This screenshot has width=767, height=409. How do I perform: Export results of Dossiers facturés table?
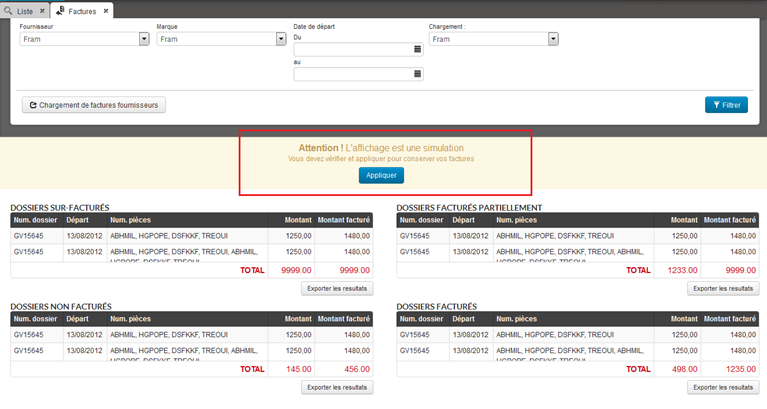point(722,387)
